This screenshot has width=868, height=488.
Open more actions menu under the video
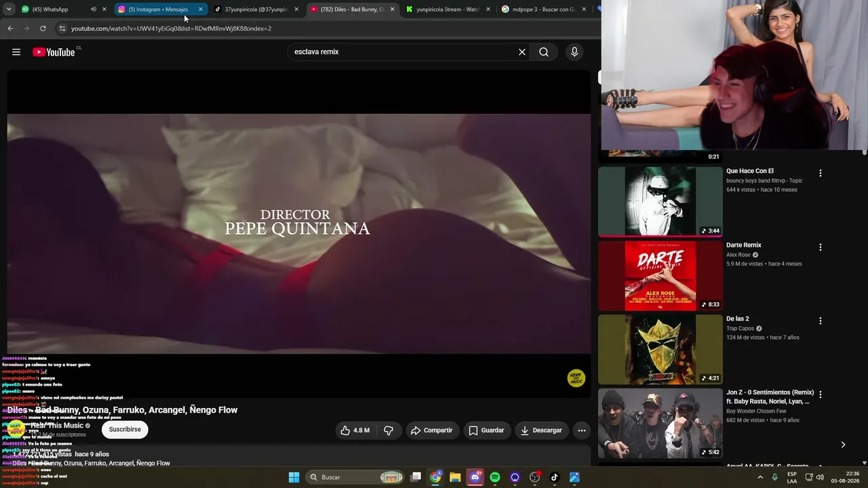pyautogui.click(x=581, y=430)
